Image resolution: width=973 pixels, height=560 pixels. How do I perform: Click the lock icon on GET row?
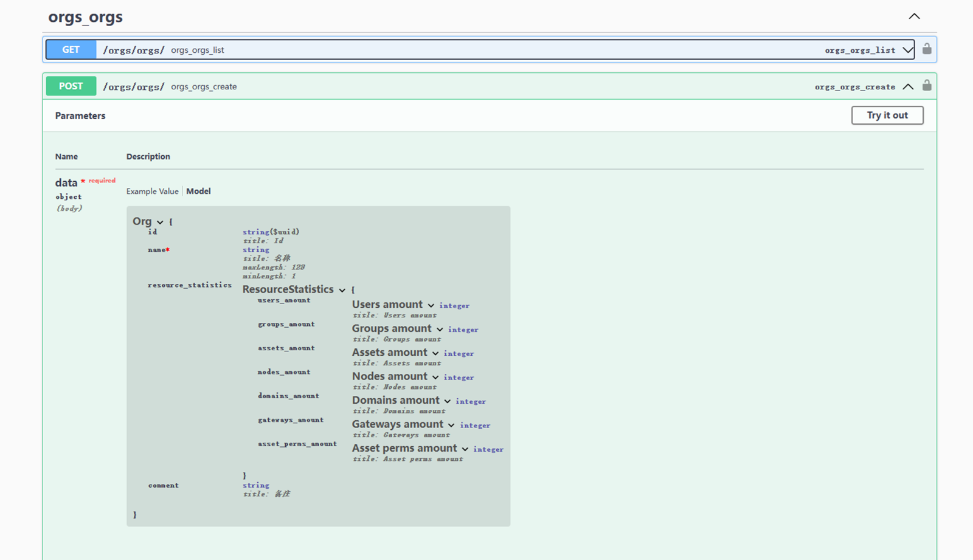(927, 49)
